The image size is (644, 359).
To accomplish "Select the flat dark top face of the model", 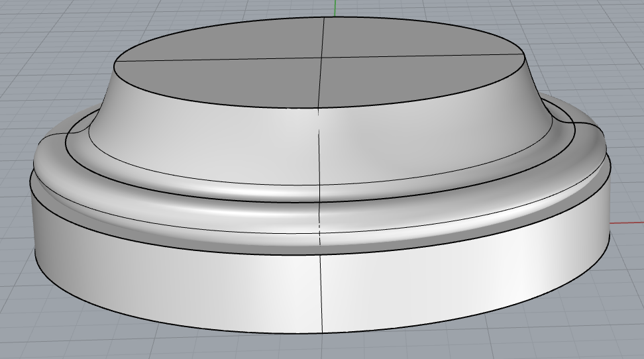I will [x=319, y=62].
